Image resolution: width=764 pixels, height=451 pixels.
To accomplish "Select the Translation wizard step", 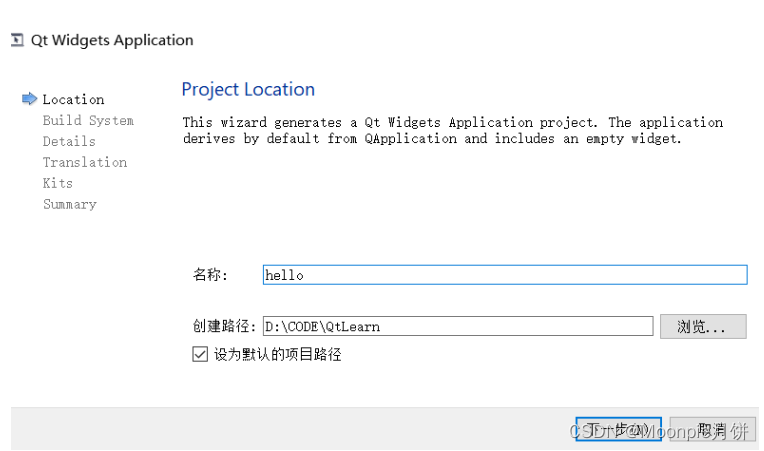I will (85, 162).
